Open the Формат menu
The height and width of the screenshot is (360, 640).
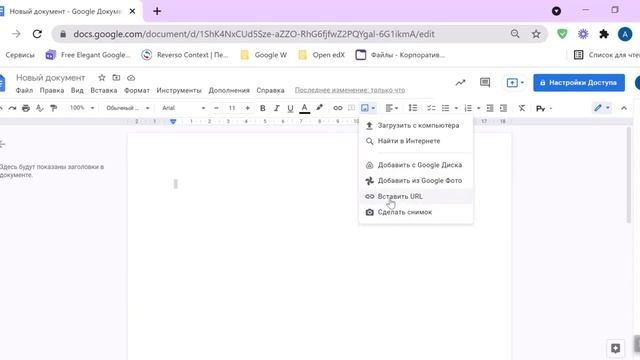coord(137,90)
